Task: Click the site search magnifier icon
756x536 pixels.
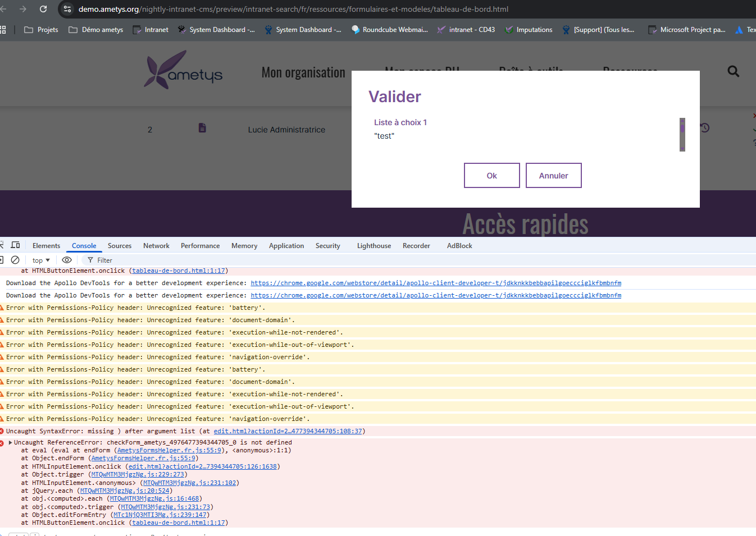Action: [733, 71]
